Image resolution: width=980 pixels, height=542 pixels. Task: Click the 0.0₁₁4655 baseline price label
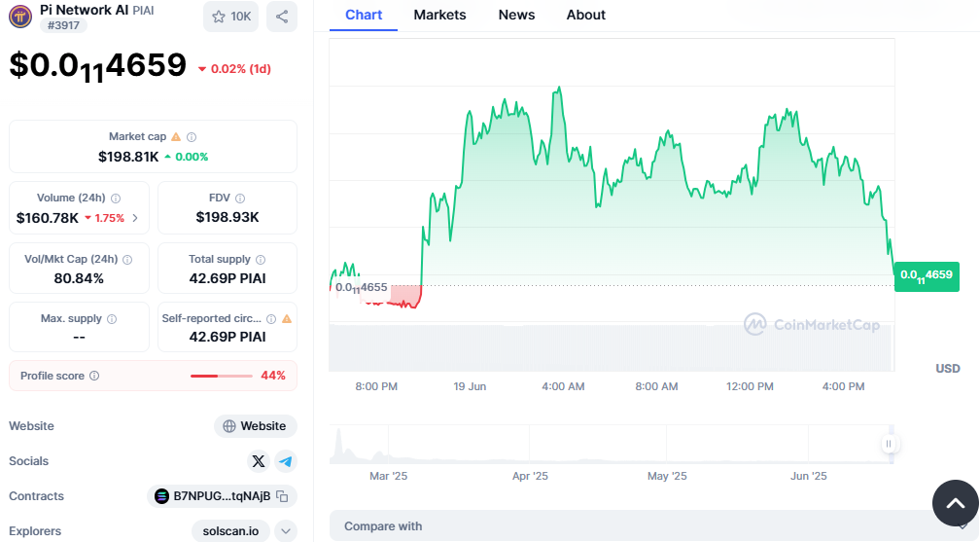point(362,288)
